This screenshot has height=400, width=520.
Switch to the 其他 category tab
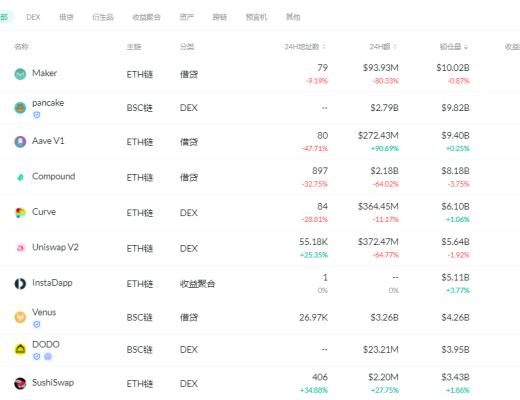293,17
